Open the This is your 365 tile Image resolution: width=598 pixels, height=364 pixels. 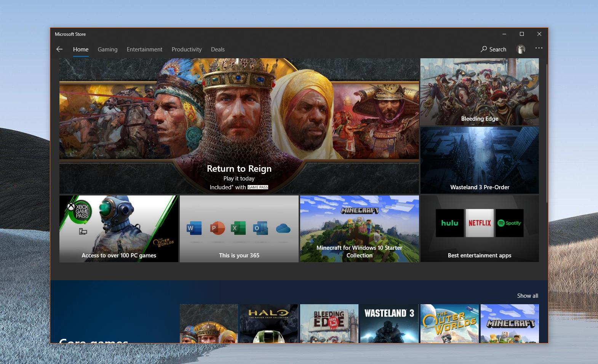[239, 229]
